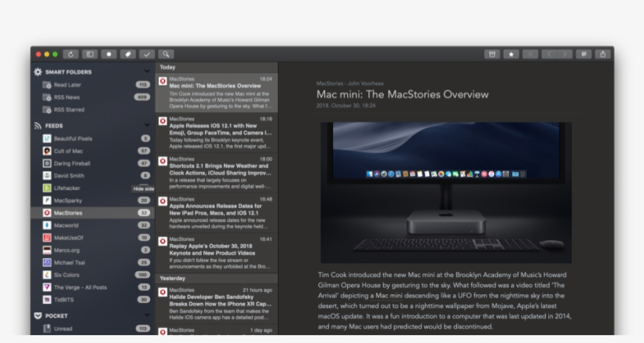Open the tags toolbar button

128,54
